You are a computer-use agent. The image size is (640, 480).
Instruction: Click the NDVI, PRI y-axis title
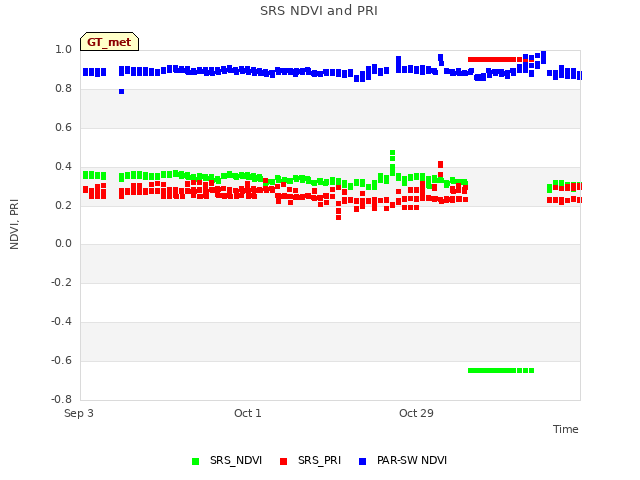click(14, 224)
